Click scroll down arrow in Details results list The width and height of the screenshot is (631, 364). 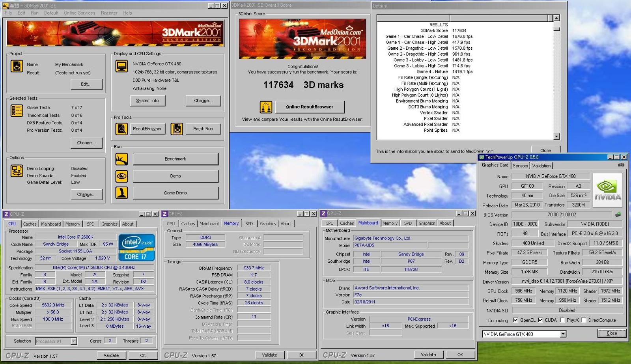pyautogui.click(x=556, y=136)
